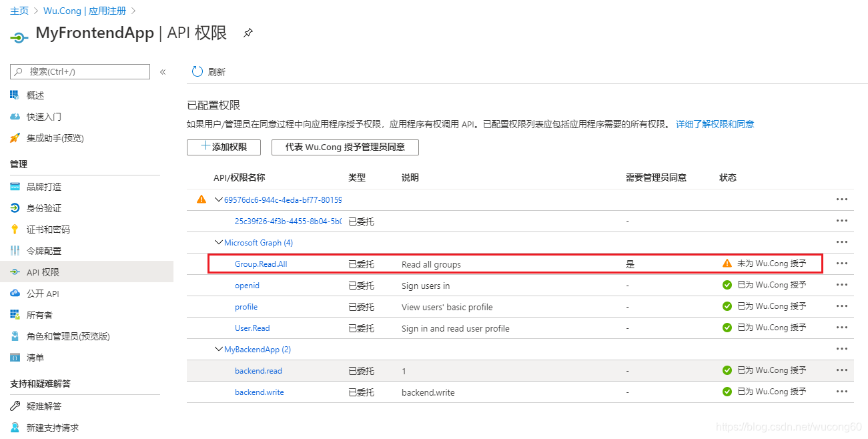The height and width of the screenshot is (439, 868).
Task: Click the 需要管理员同意 column header
Action: point(656,177)
